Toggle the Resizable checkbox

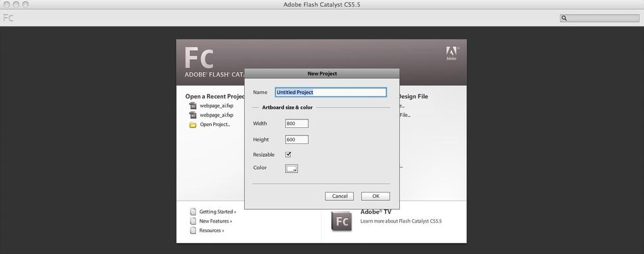(289, 155)
